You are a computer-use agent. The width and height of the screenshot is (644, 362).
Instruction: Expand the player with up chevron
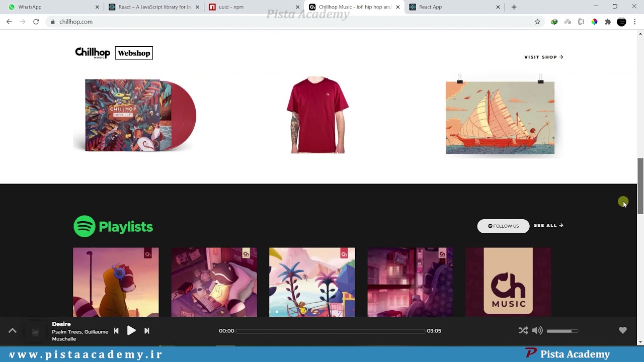click(x=13, y=330)
